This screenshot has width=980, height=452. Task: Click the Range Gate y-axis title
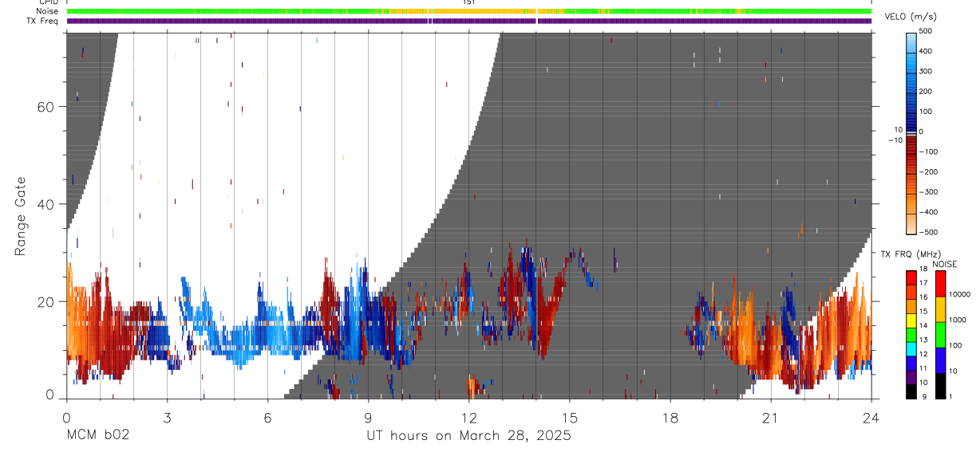click(x=19, y=215)
